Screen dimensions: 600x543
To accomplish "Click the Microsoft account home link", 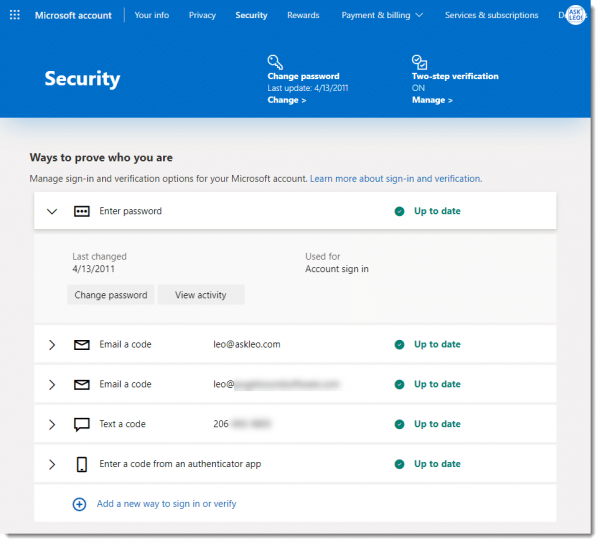I will (73, 15).
